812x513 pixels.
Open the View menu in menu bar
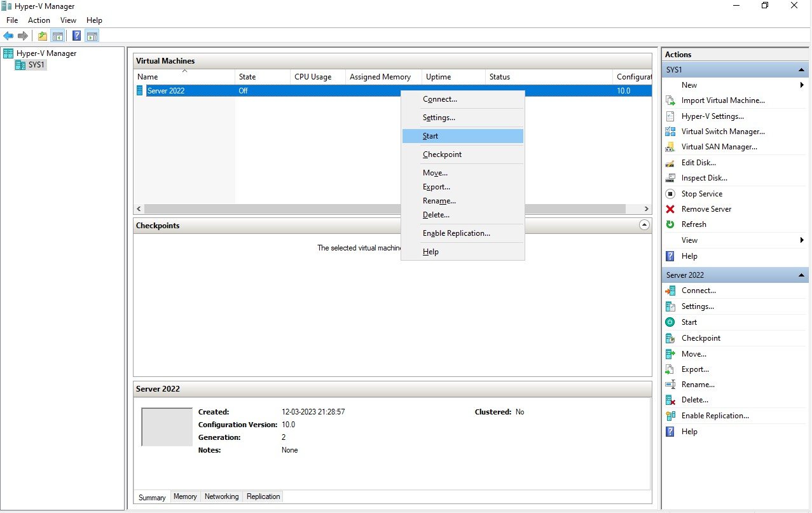(68, 20)
